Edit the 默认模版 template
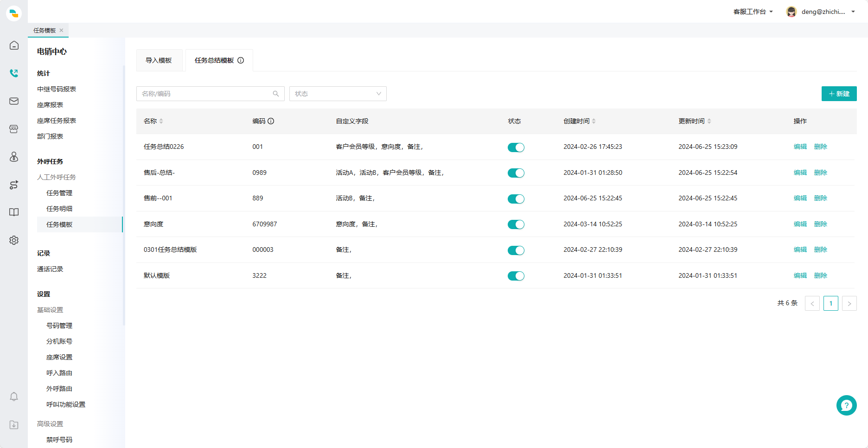 coord(800,275)
